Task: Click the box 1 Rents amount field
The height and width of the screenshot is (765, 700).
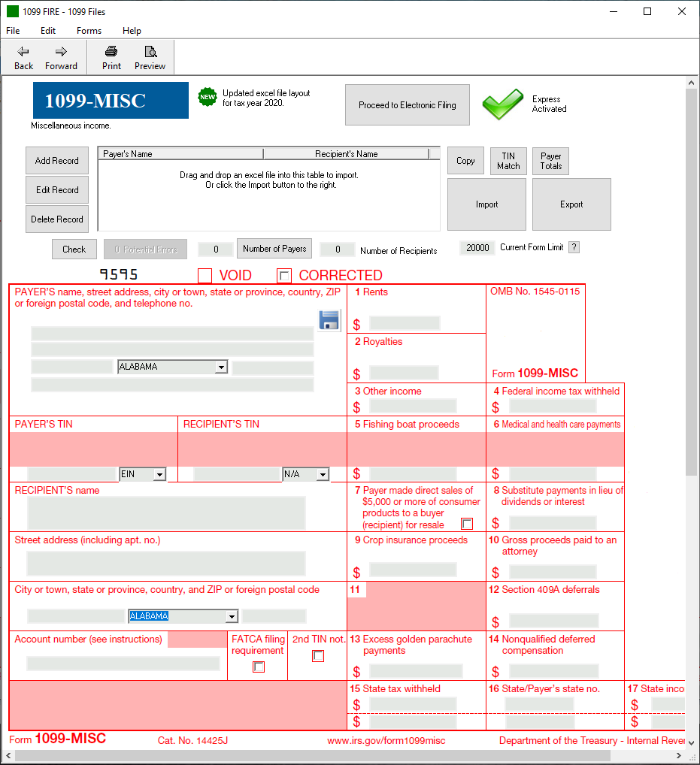Action: [x=405, y=323]
